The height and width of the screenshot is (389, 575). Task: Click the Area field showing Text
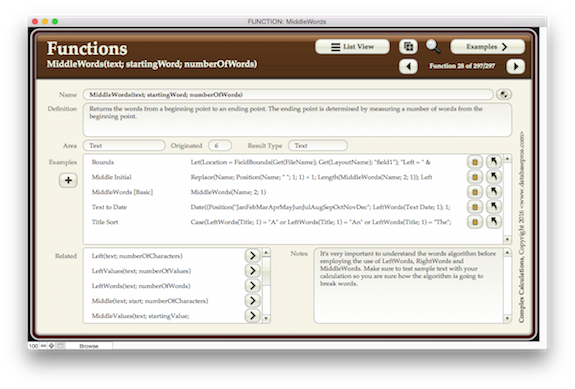(124, 146)
